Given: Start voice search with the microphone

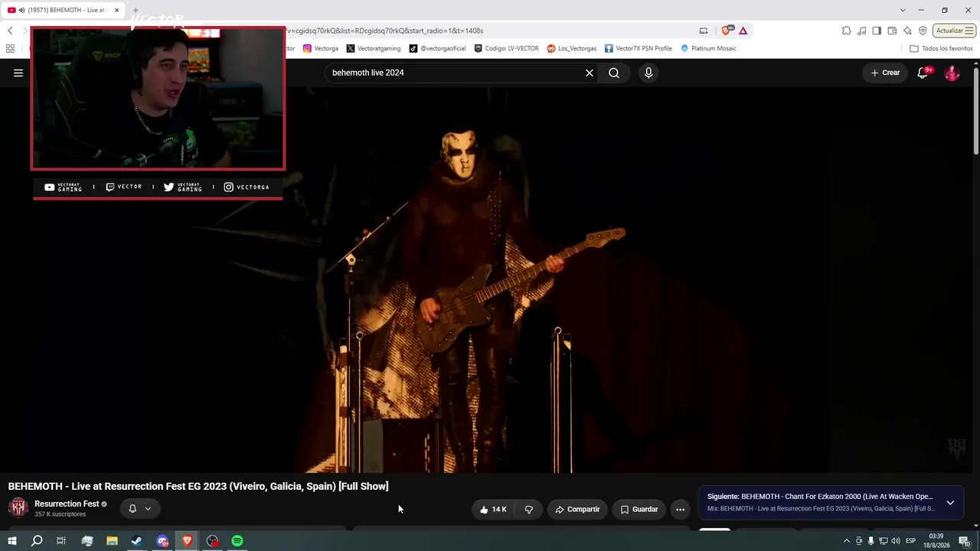Looking at the screenshot, I should click(x=648, y=73).
